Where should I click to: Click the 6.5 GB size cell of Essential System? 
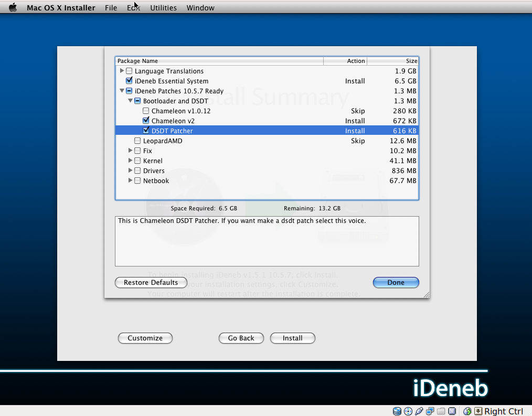[406, 81]
